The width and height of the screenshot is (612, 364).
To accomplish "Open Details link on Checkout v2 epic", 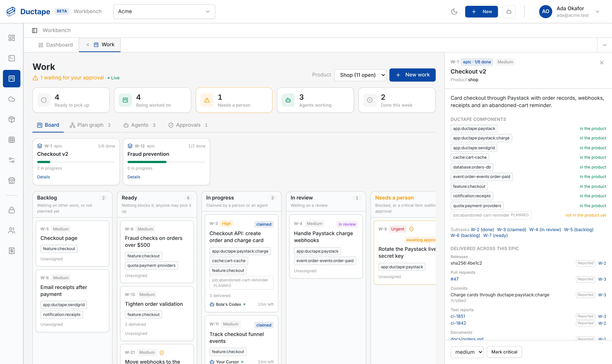I will point(44,177).
